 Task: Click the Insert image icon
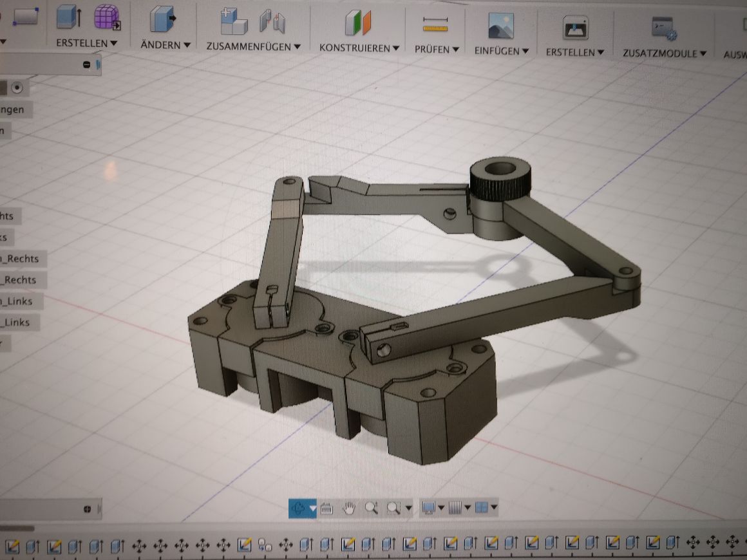click(501, 26)
